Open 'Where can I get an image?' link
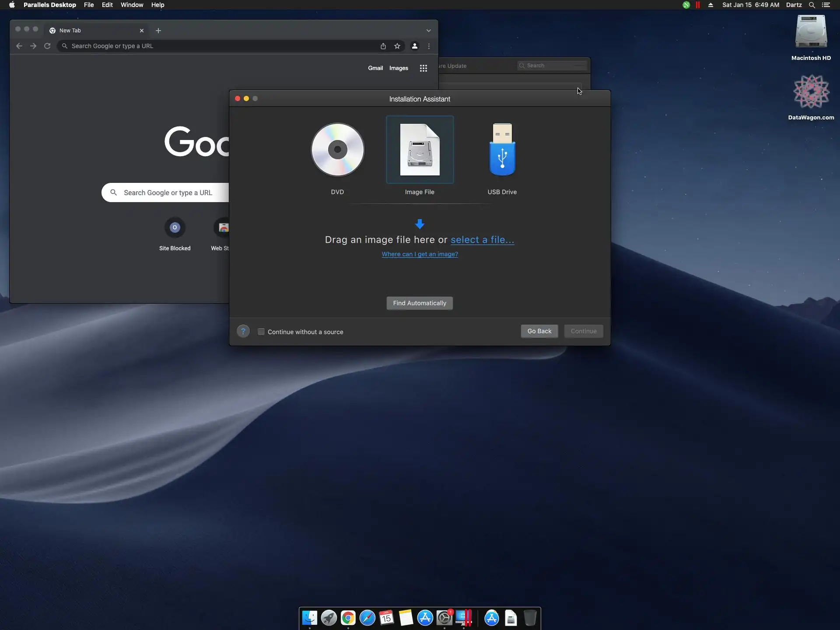The width and height of the screenshot is (840, 630). pyautogui.click(x=420, y=254)
